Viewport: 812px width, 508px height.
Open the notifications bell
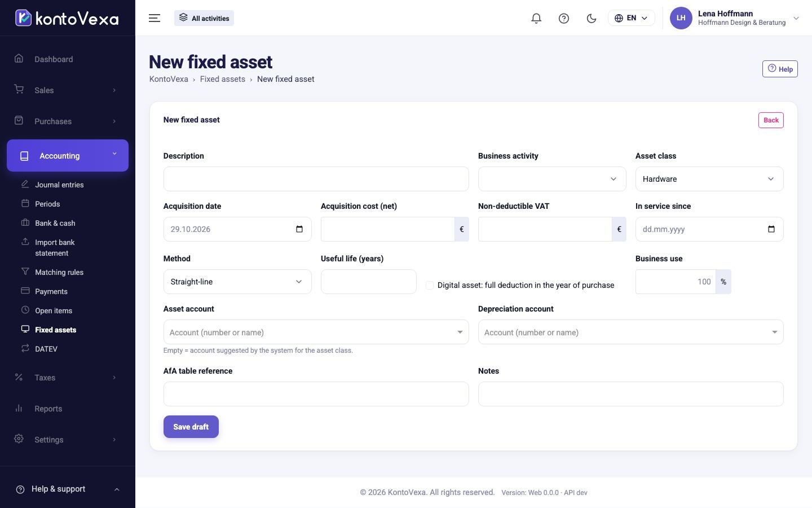536,18
